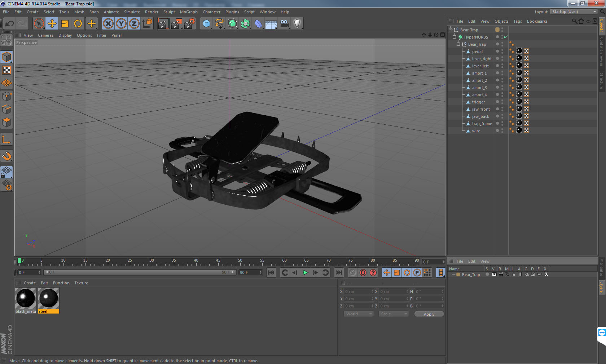Image resolution: width=606 pixels, height=364 pixels.
Task: Switch to Edges mode icon
Action: pos(7,109)
